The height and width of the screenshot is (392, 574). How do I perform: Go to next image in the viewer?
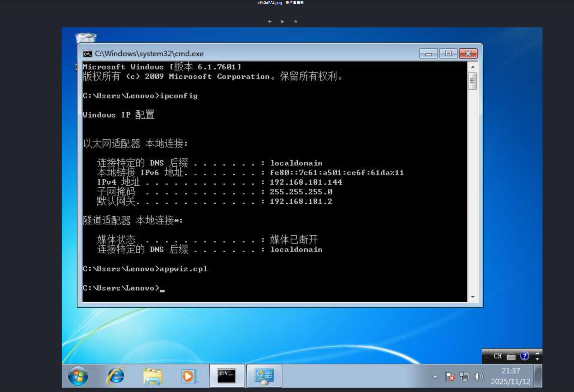296,22
